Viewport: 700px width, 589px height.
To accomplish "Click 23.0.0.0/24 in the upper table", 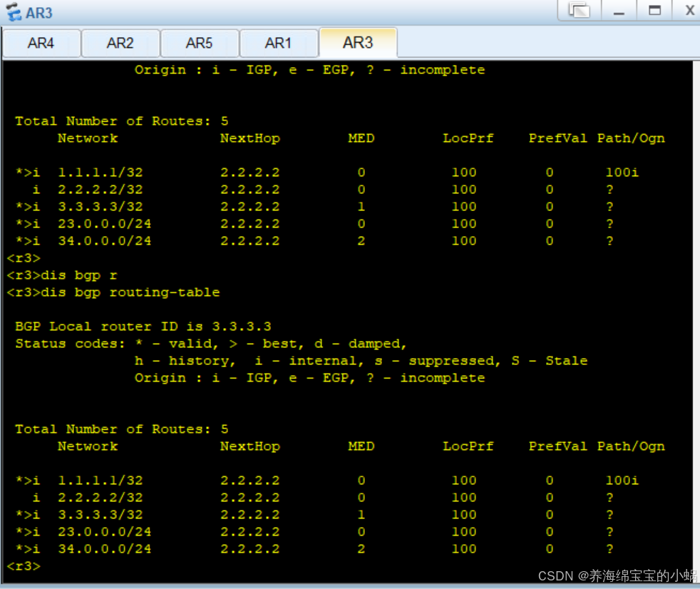I will pyautogui.click(x=105, y=224).
